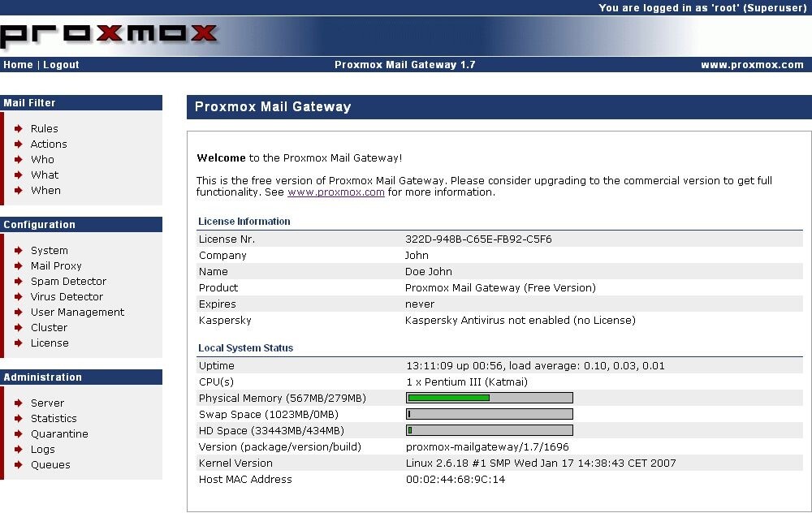
Task: Click the red arrow icon beside Rules
Action: click(18, 128)
